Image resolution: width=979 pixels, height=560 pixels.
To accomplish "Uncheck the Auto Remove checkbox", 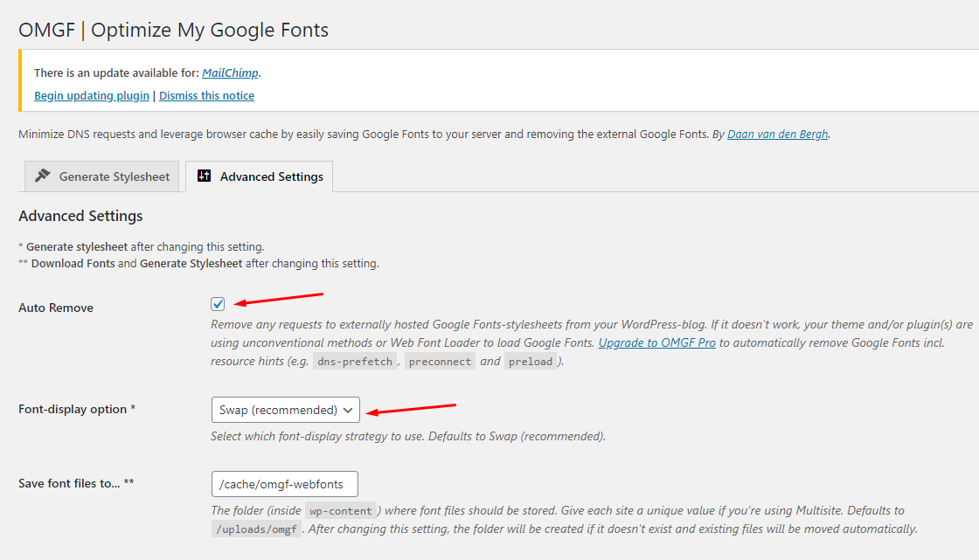I will coord(218,304).
